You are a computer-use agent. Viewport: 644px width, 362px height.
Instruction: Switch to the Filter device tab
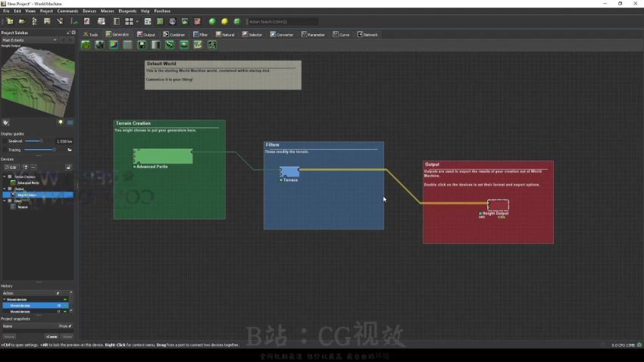tap(201, 35)
